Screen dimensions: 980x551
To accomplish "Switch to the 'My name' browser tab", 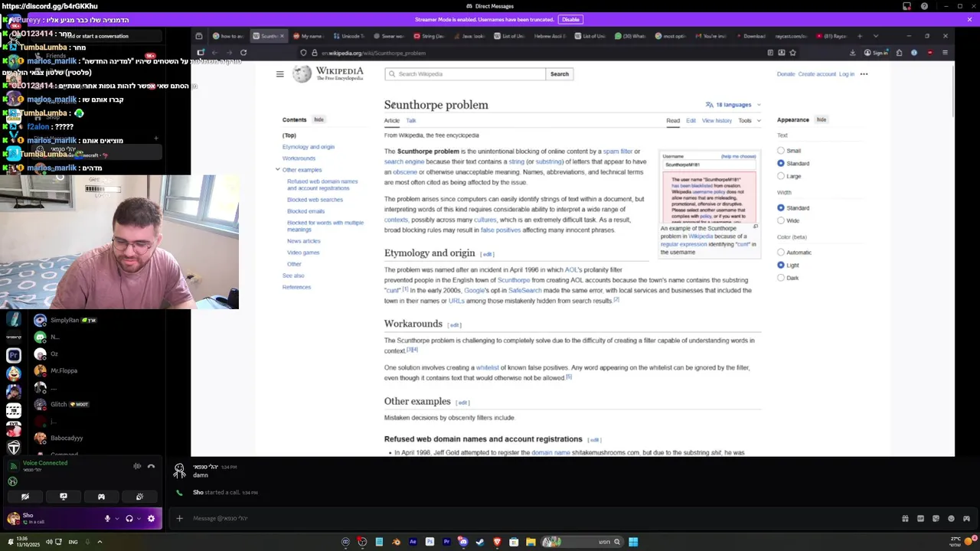I will pyautogui.click(x=308, y=36).
